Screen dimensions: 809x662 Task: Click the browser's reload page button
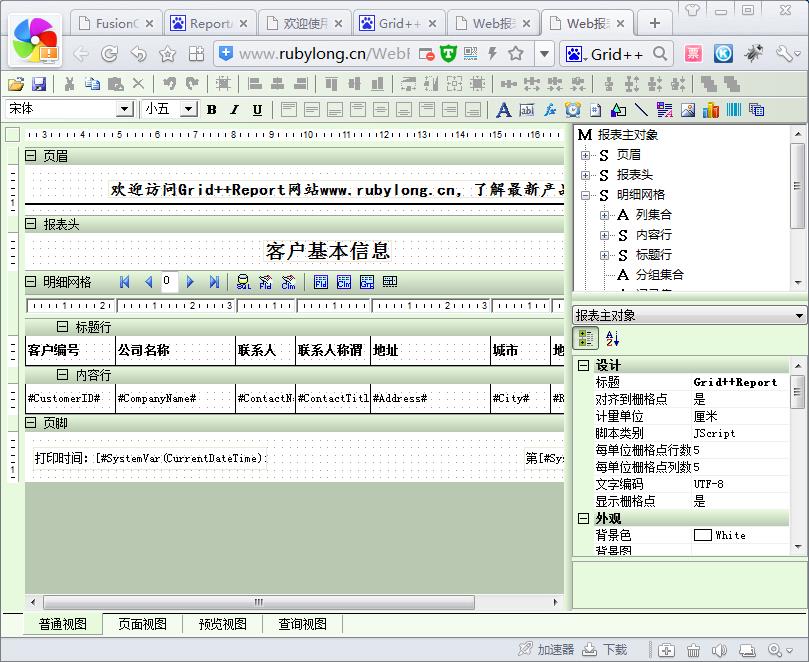109,54
